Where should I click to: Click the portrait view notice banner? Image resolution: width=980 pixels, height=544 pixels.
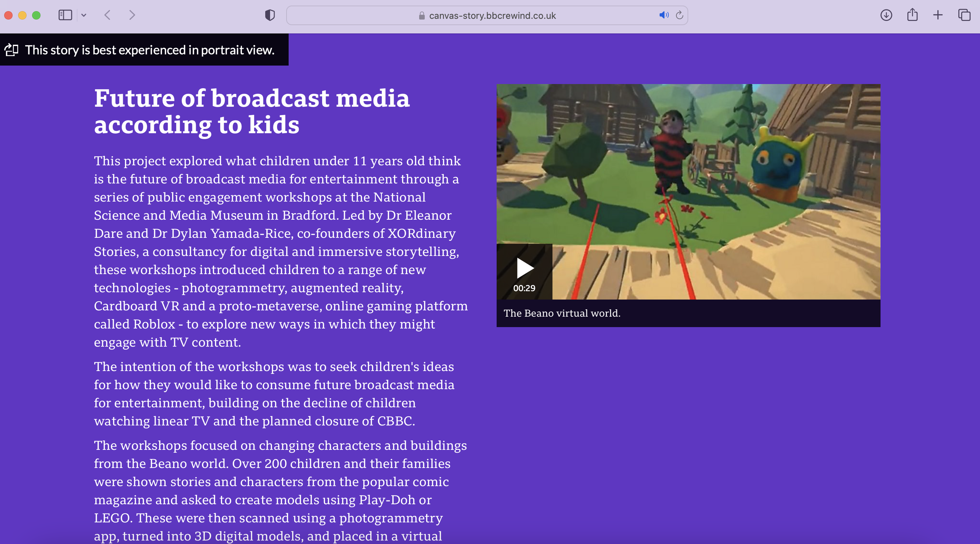(x=149, y=50)
